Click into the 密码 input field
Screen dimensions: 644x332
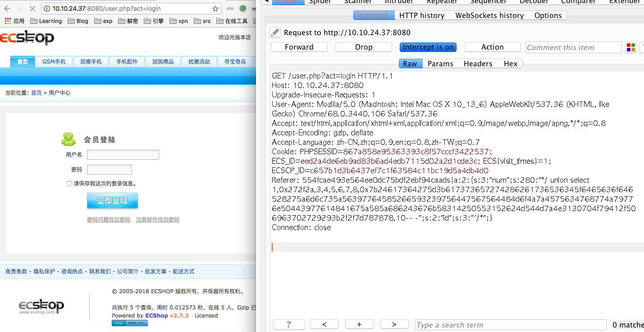[x=110, y=170]
